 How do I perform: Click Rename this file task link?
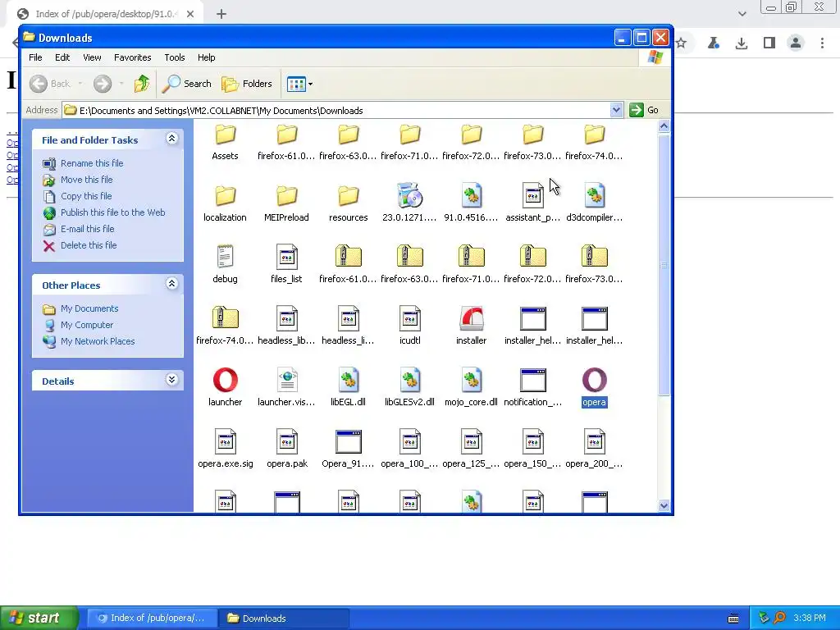[92, 163]
